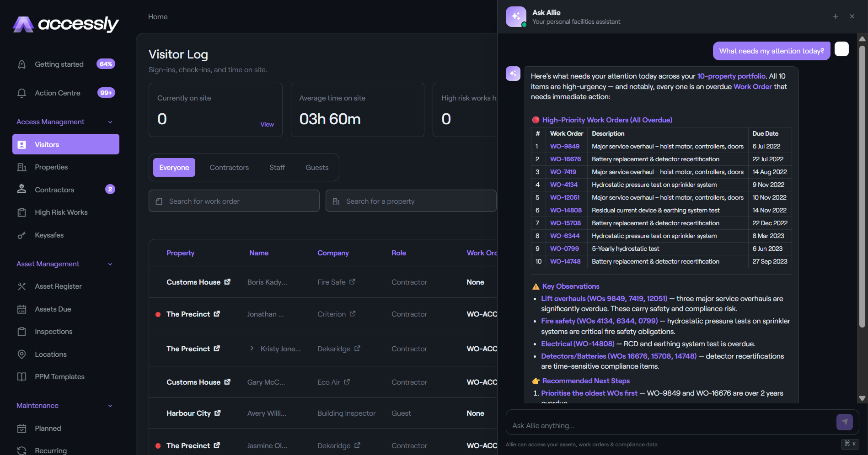Collapse the Asset Management section

click(x=110, y=264)
